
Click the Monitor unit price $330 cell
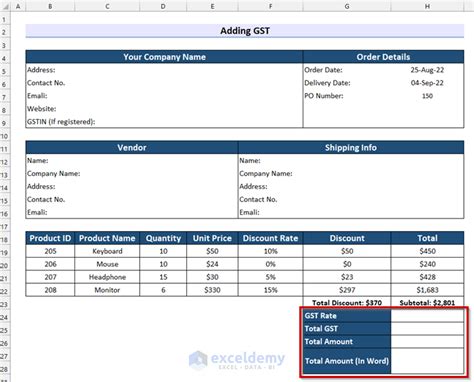pyautogui.click(x=212, y=290)
